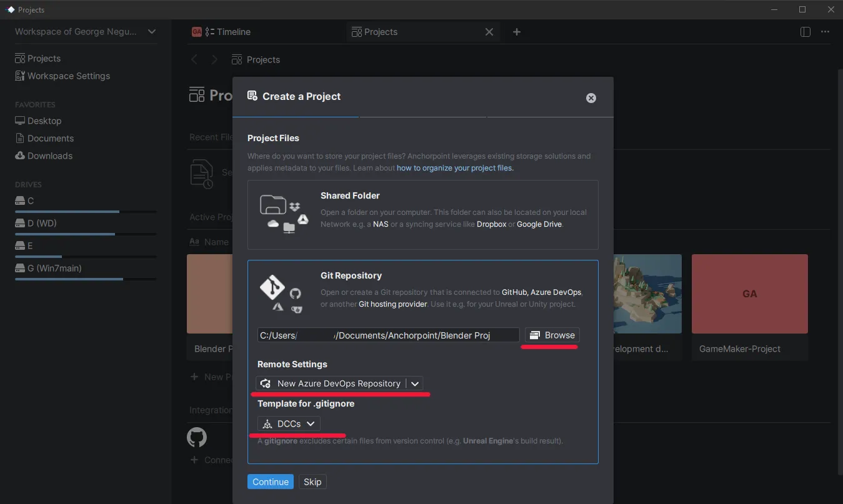Open a new tab with the plus icon
Screen dimensions: 843x504
click(517, 32)
